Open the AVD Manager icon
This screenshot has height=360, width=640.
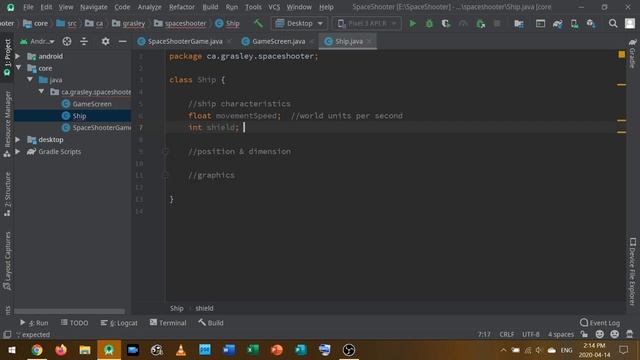click(574, 24)
